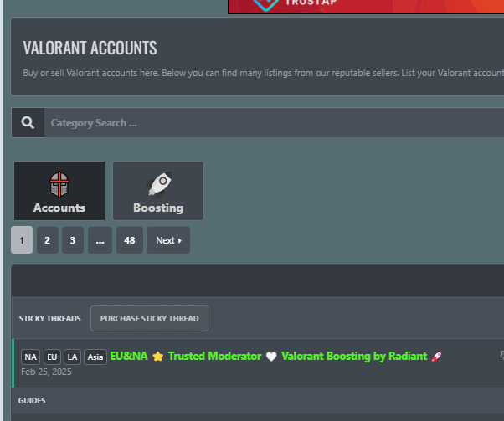This screenshot has width=504, height=421.
Task: Open the ellipsis page jump button
Action: 100,240
